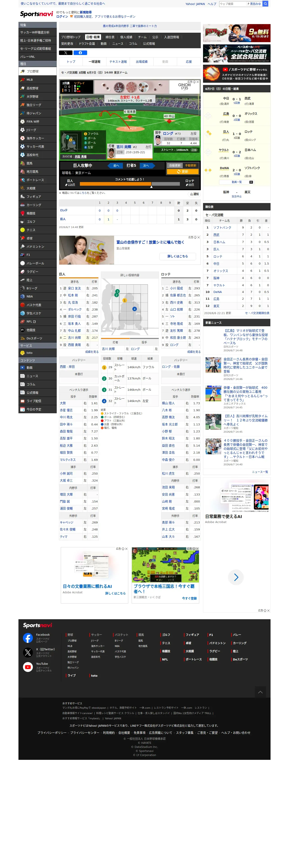This screenshot has height=868, width=289.
Task: Open FIFA W杯 sidebar entry
Action: 37,122
